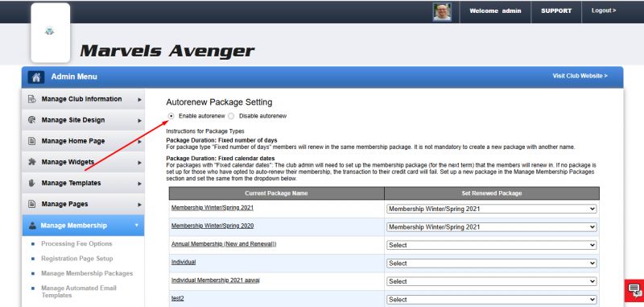
Task: Go to Manage Membership Packages
Action: pos(87,273)
